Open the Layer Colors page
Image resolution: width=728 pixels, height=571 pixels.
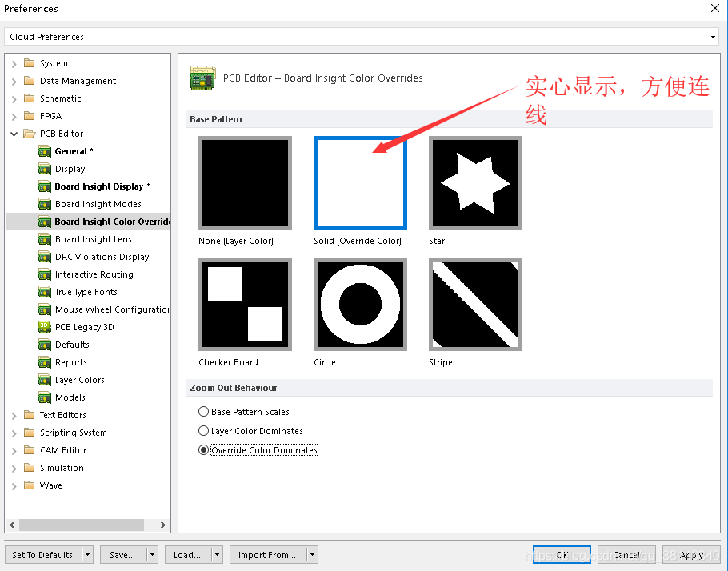tap(80, 380)
